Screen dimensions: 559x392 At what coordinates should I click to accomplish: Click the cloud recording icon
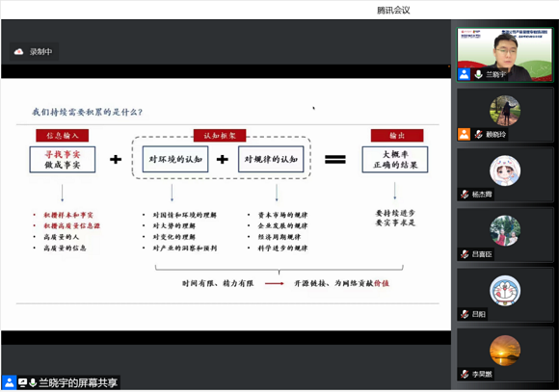pyautogui.click(x=19, y=52)
